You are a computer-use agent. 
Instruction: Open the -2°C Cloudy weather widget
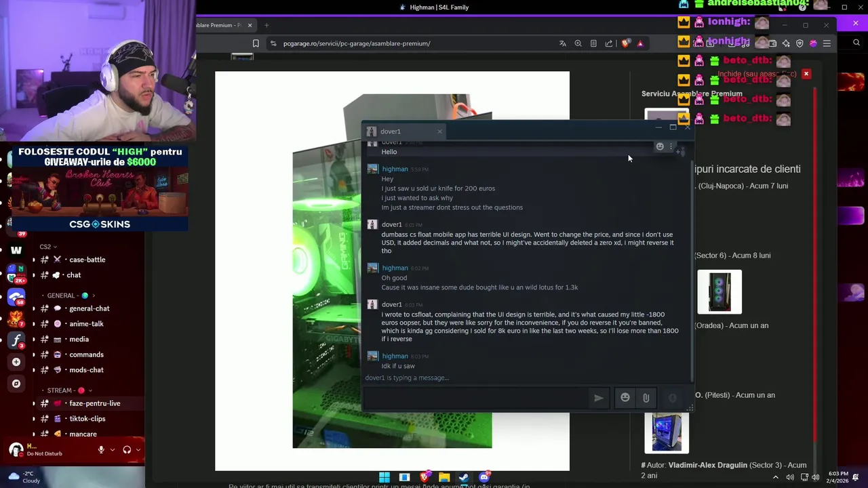[24, 477]
